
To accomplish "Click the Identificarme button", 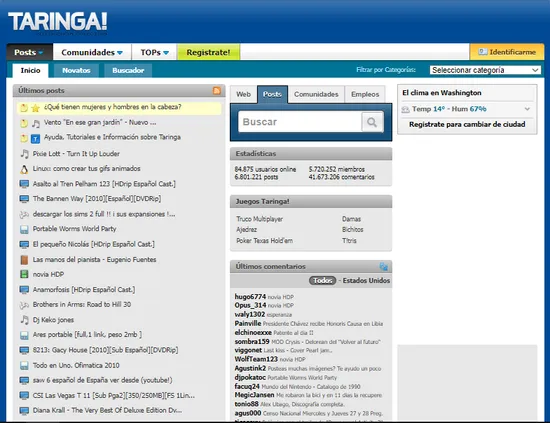I will coord(507,52).
